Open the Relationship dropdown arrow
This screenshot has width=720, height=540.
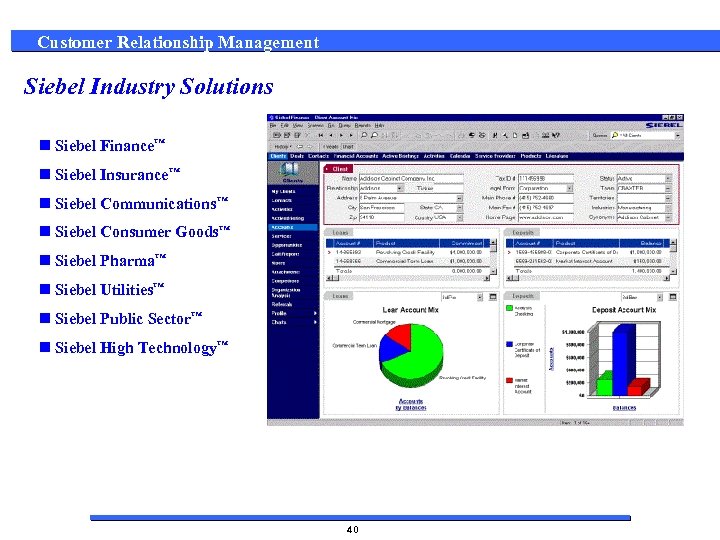coord(400,188)
